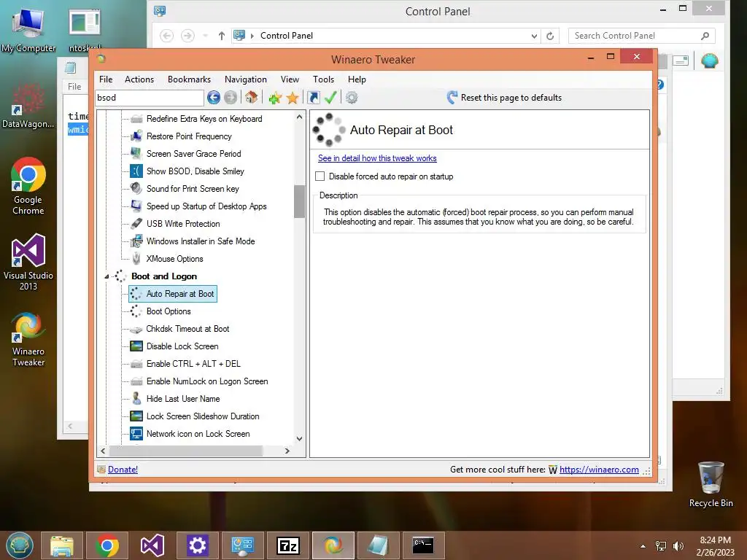
Task: Open the Navigation menu
Action: (x=246, y=79)
